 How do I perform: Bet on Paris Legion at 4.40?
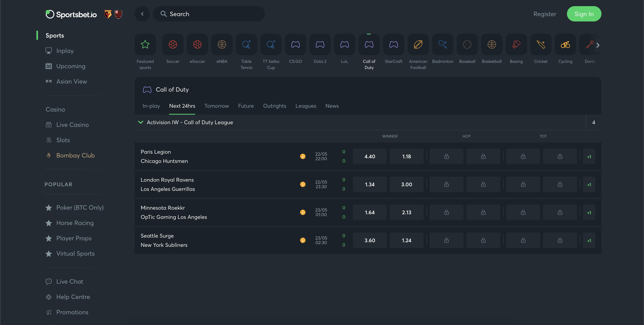click(370, 157)
